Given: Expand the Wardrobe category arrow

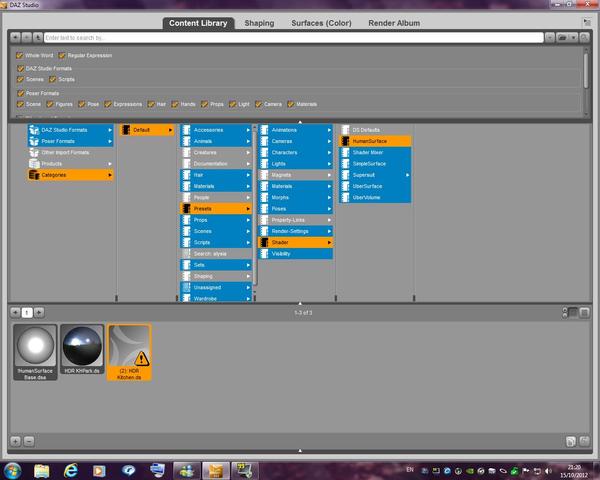Looking at the screenshot, I should tap(248, 299).
